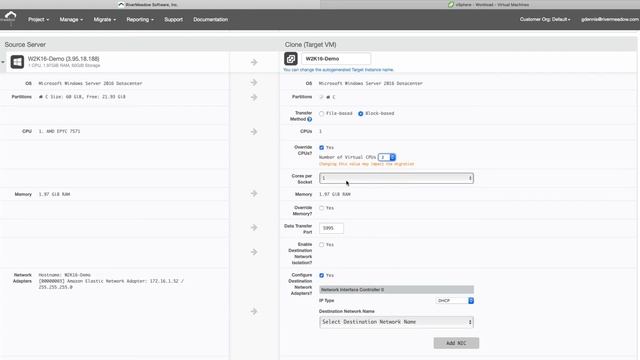Screen dimensions: 640x360
Task: Switch to the vSphere Virtual Machines browser tab
Action: (x=480, y=4)
